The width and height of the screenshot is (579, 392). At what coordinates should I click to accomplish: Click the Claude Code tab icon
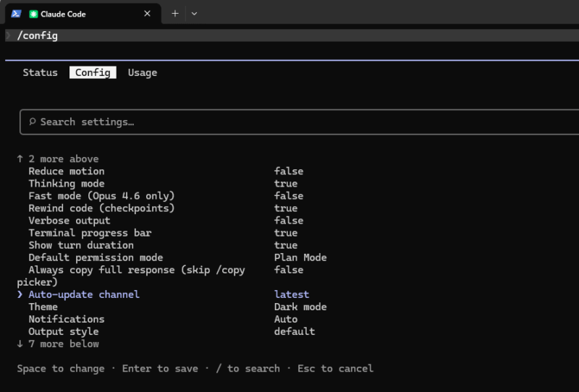tap(33, 14)
